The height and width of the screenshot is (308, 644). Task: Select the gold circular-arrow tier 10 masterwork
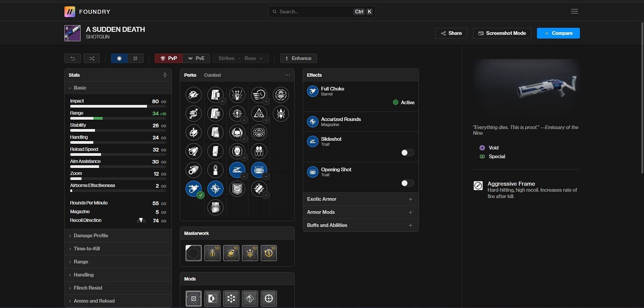click(x=269, y=253)
